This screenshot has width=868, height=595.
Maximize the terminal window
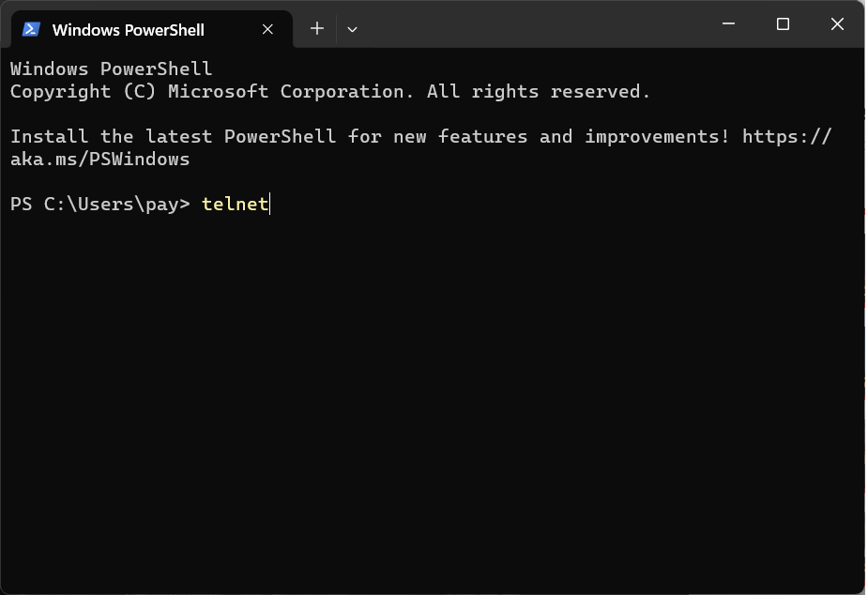click(783, 24)
